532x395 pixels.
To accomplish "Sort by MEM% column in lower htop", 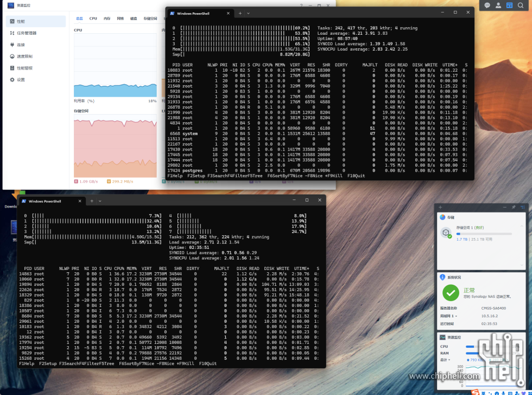I will click(131, 268).
